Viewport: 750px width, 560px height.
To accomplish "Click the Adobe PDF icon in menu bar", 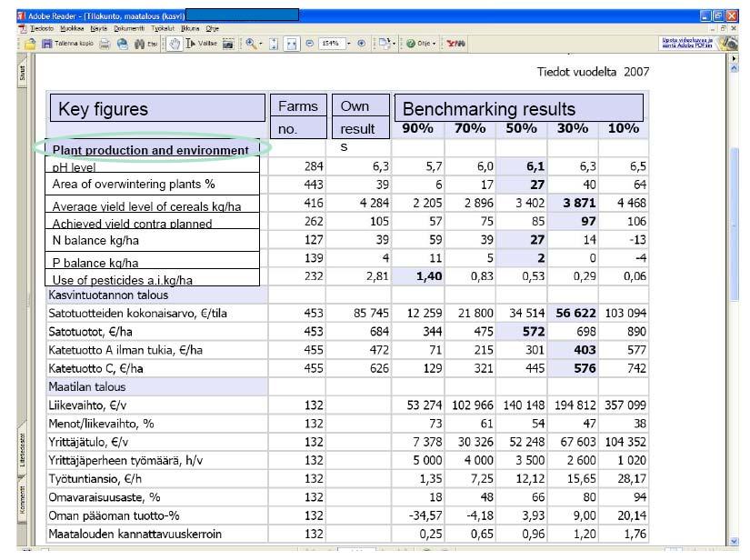I will point(22,28).
